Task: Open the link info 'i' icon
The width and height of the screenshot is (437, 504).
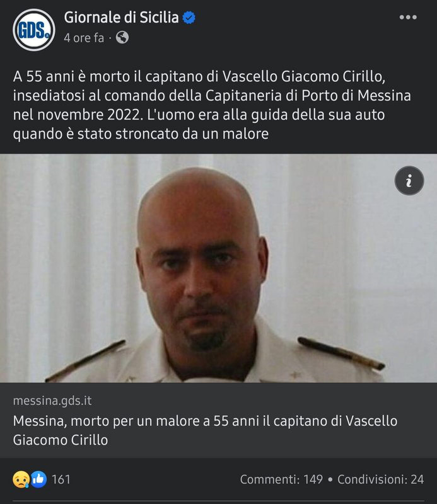Action: 409,181
